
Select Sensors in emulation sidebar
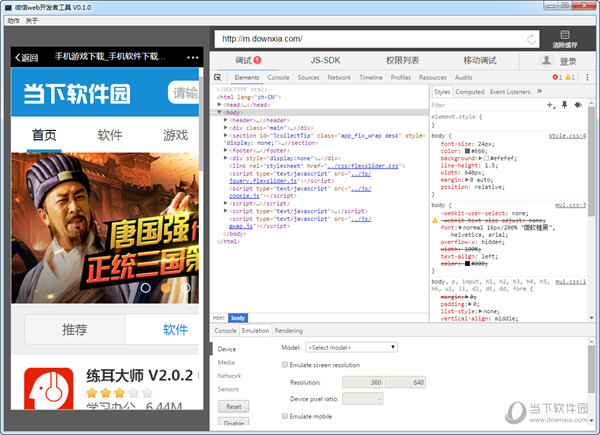[228, 389]
